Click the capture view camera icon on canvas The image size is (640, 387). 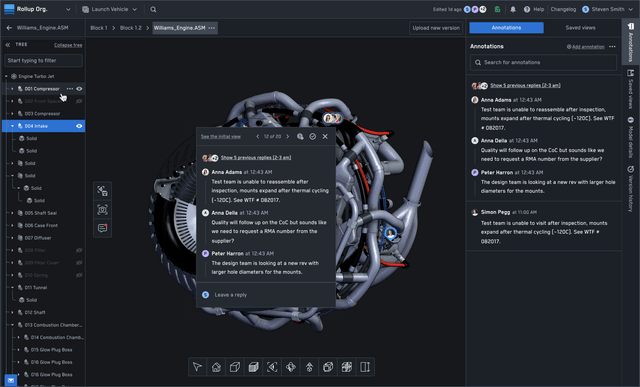point(102,209)
